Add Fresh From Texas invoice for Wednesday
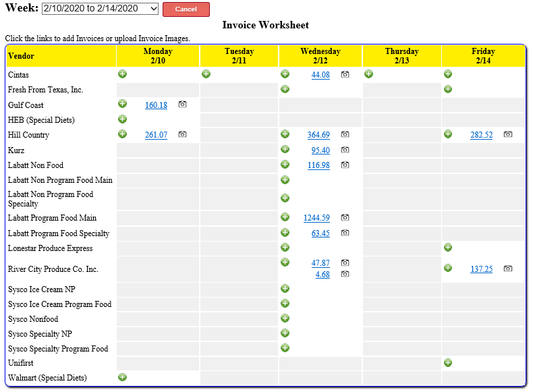 pos(285,89)
